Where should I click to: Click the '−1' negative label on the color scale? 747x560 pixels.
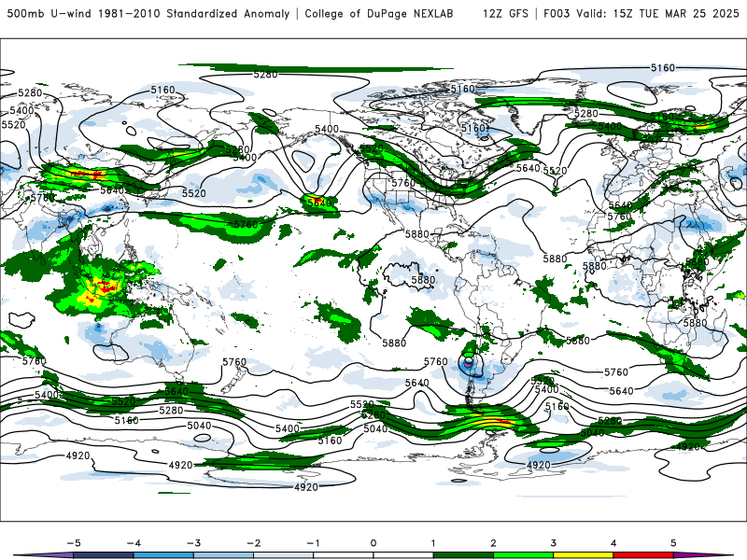[313, 543]
